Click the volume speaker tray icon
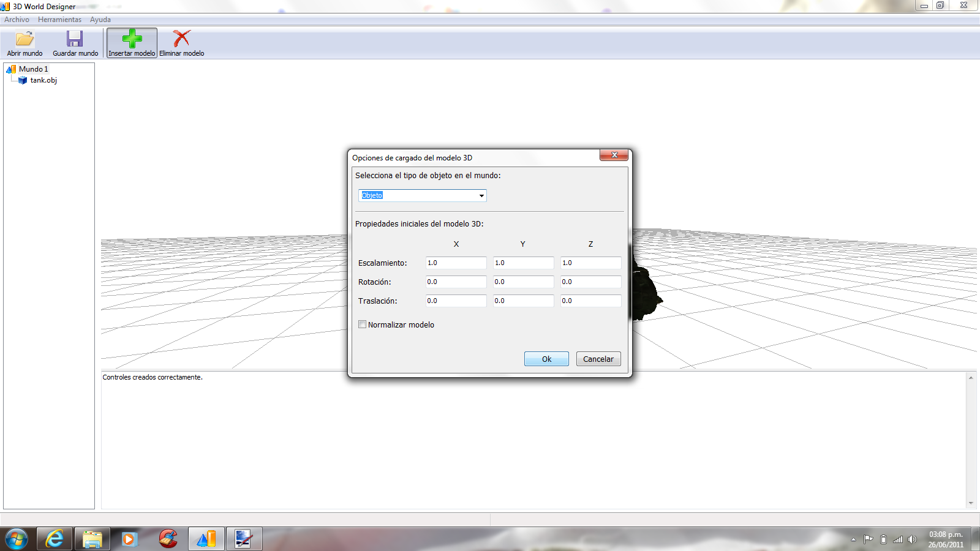980x551 pixels. 912,539
